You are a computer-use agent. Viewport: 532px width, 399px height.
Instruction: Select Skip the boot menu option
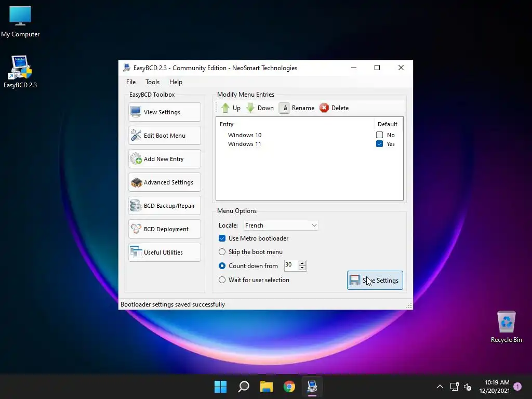click(x=222, y=252)
